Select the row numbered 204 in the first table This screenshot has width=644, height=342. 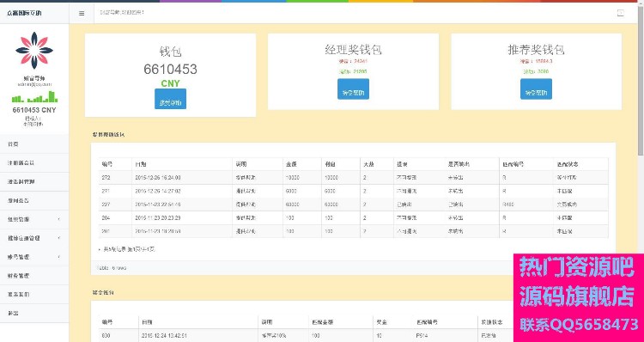tap(354, 218)
